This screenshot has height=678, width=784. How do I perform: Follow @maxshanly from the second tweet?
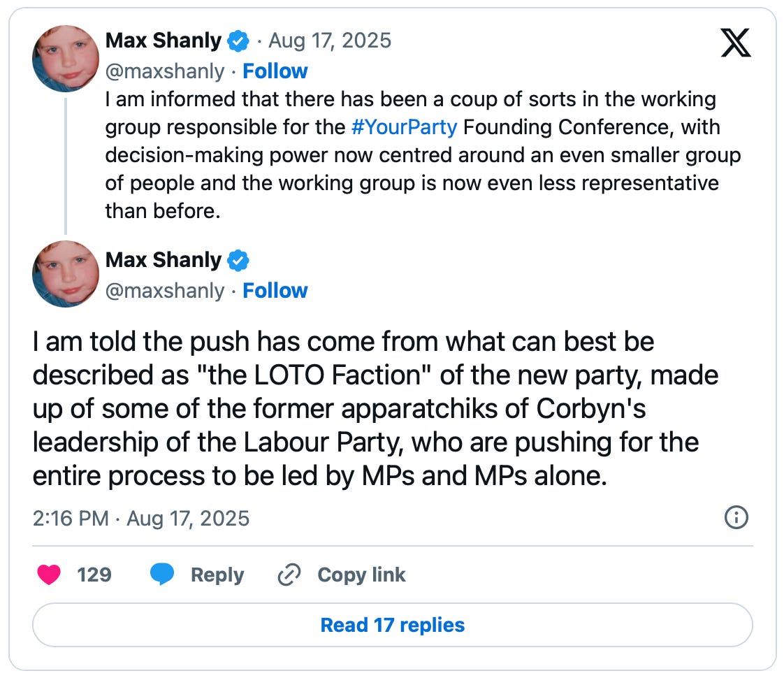[275, 291]
